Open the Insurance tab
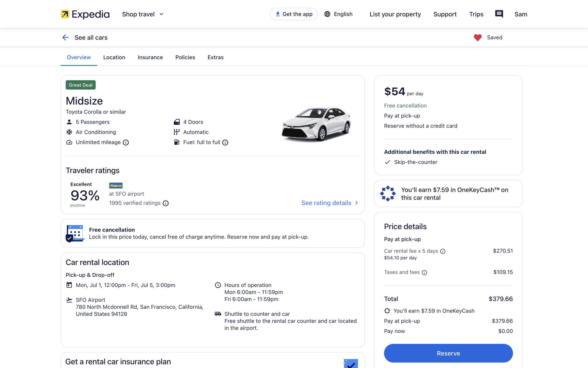588x368 pixels. tap(150, 57)
